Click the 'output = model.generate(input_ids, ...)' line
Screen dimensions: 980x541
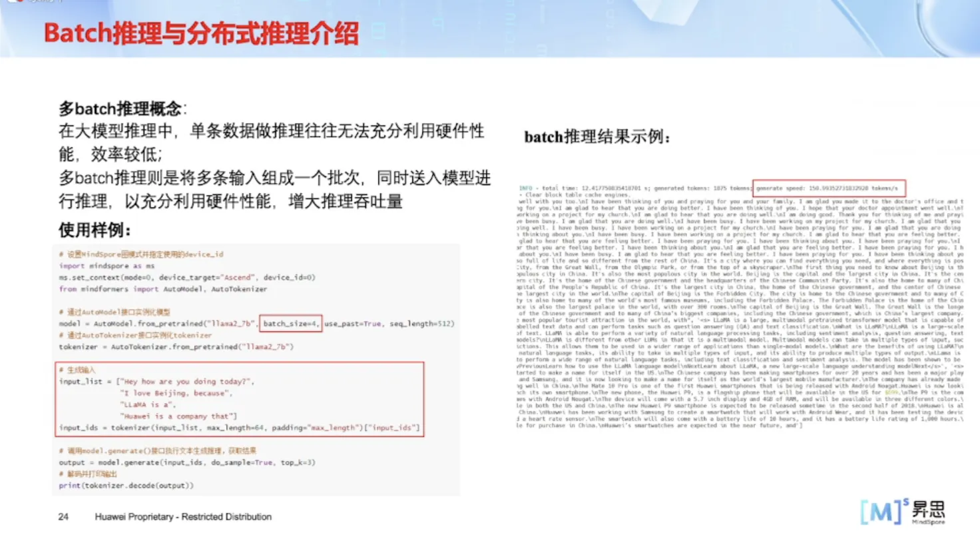pyautogui.click(x=186, y=462)
